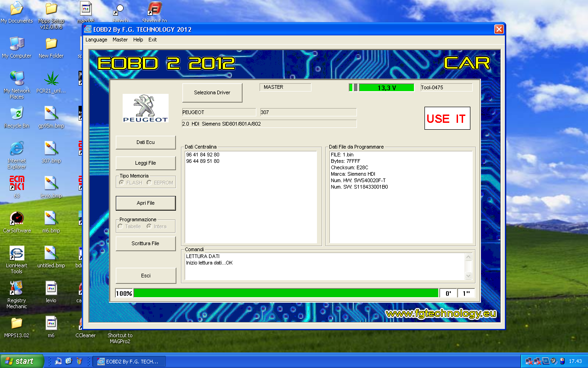Click the green 100% progress bar
Screen dimensions: 588x368
click(285, 293)
